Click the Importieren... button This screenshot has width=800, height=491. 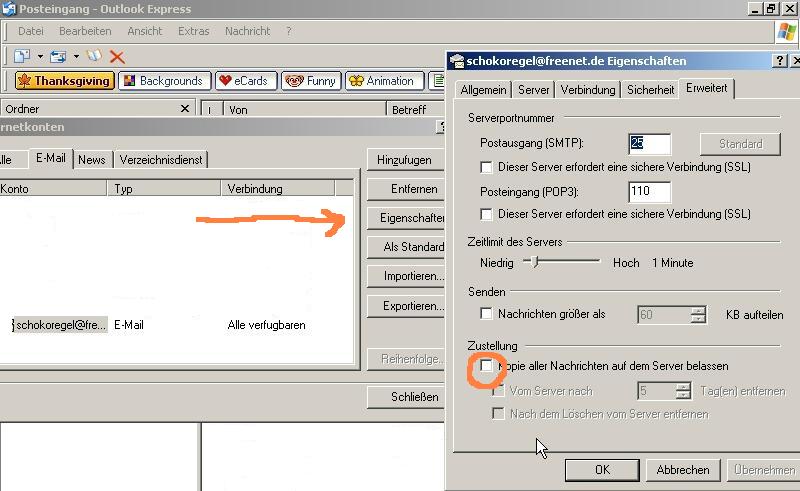[x=406, y=276]
